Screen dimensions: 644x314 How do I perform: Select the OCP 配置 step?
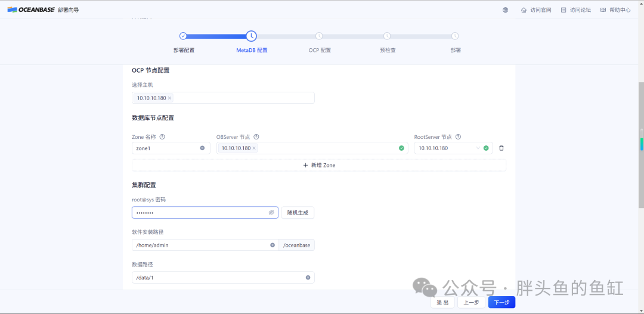click(x=320, y=51)
